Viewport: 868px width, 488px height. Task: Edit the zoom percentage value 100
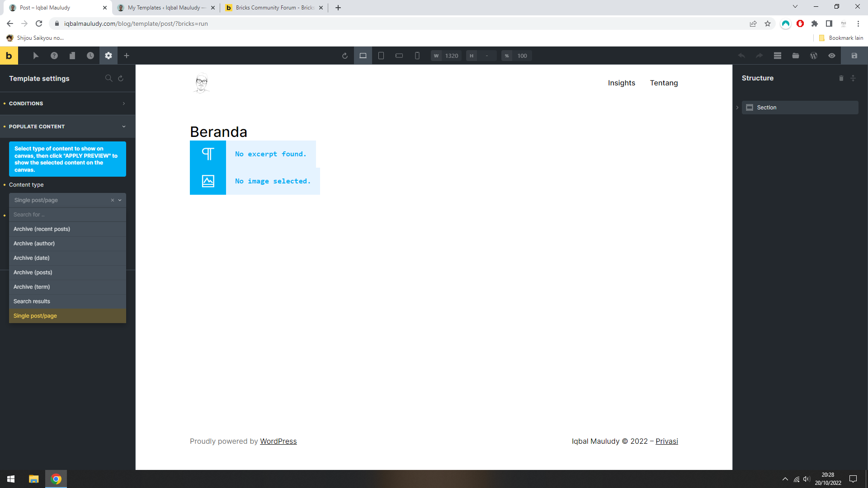tap(522, 56)
